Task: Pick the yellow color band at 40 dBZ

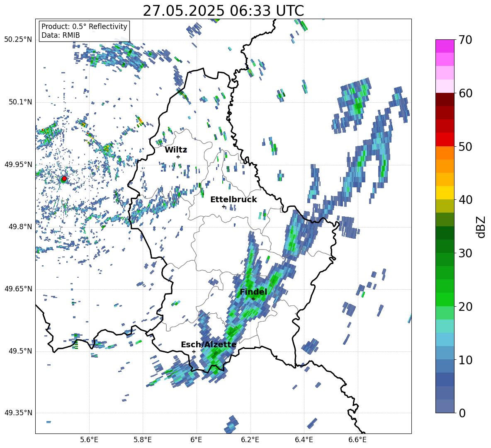Action: click(x=445, y=193)
